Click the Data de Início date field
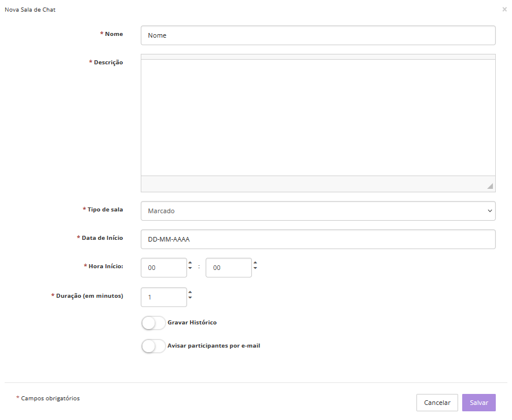The width and height of the screenshot is (512, 420). click(318, 239)
